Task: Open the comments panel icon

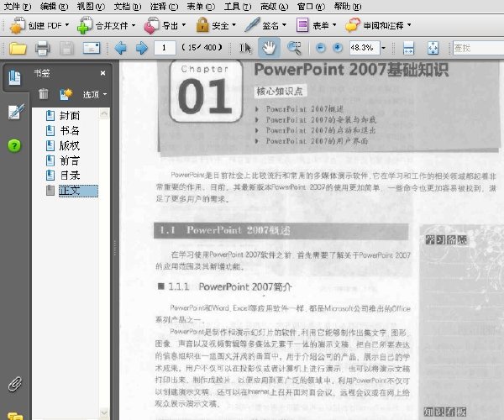Action: pos(15,416)
